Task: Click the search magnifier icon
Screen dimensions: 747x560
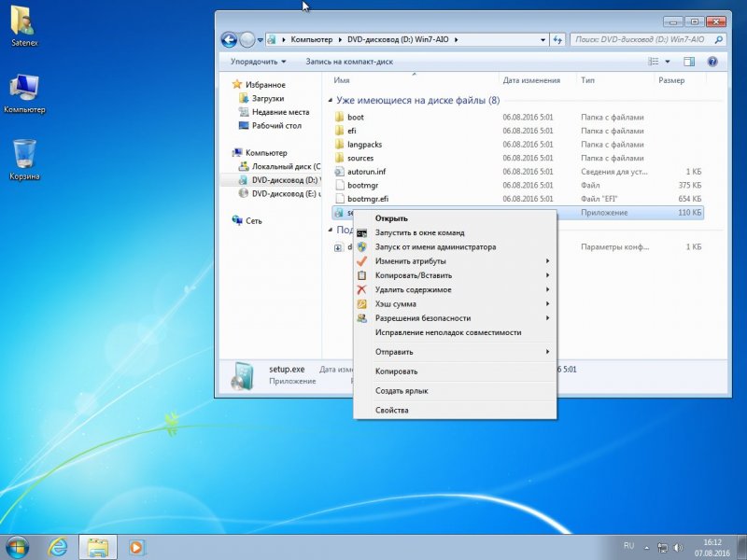Action: tap(718, 40)
